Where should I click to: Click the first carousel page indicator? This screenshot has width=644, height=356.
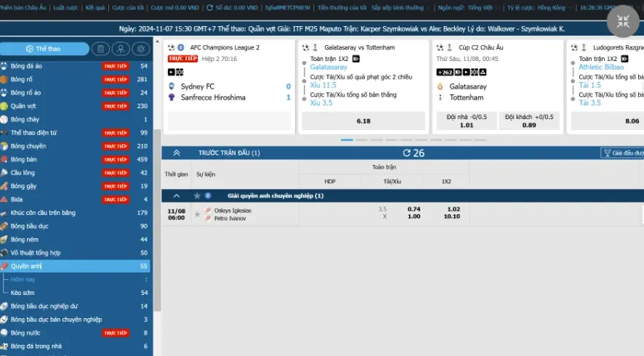[347, 139]
